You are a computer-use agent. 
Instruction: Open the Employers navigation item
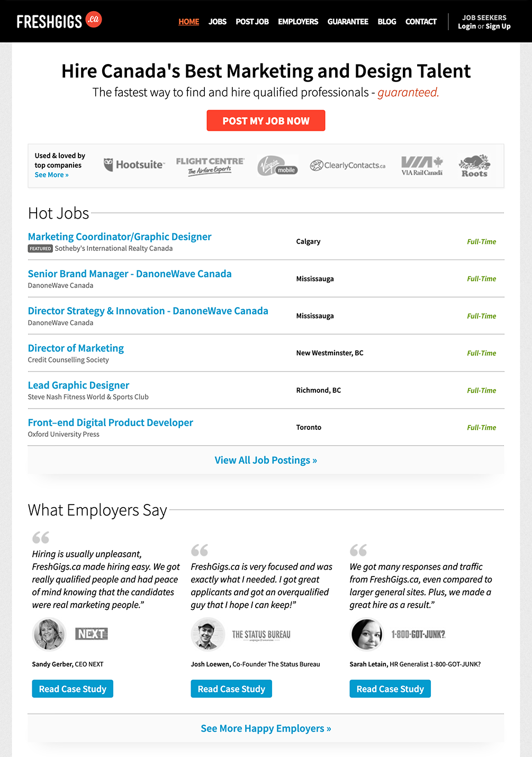(298, 22)
